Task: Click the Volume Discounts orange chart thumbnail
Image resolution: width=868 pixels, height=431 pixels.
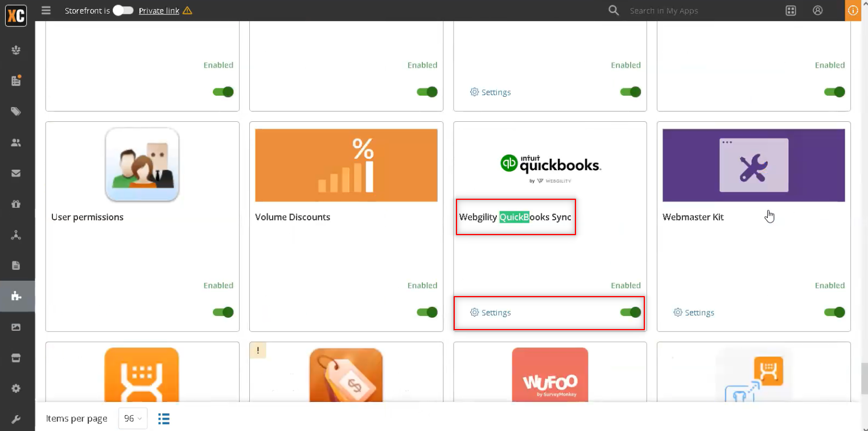Action: 346,165
